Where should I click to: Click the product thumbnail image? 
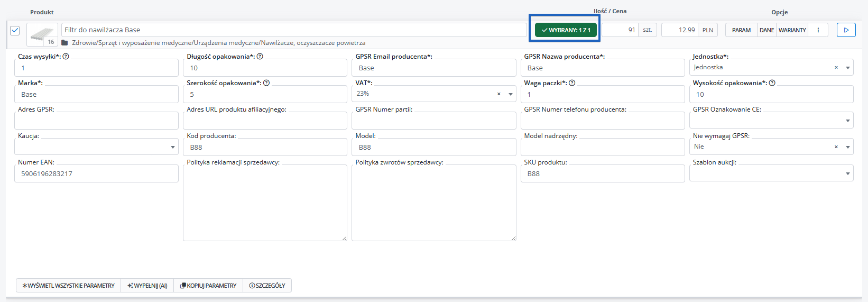42,35
